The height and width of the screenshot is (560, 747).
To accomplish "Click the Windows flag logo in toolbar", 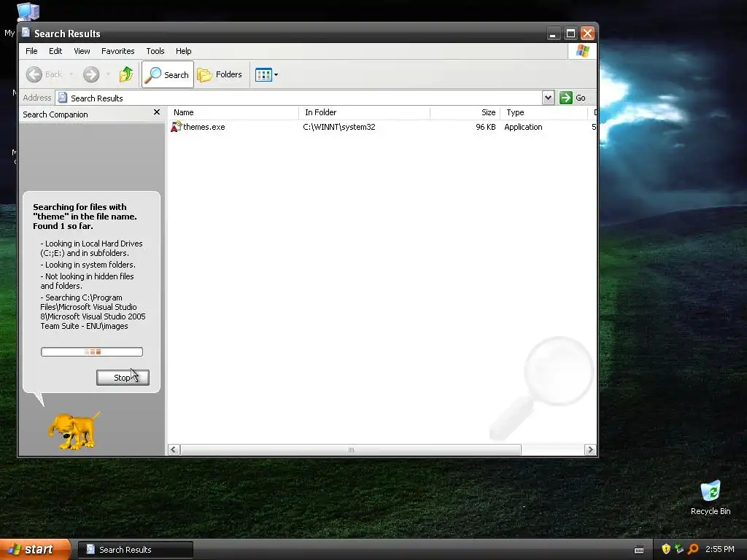I will click(x=582, y=51).
